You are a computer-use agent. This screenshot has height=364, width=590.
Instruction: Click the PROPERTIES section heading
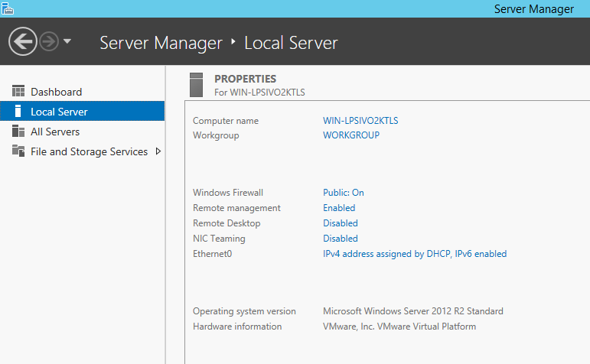[246, 79]
